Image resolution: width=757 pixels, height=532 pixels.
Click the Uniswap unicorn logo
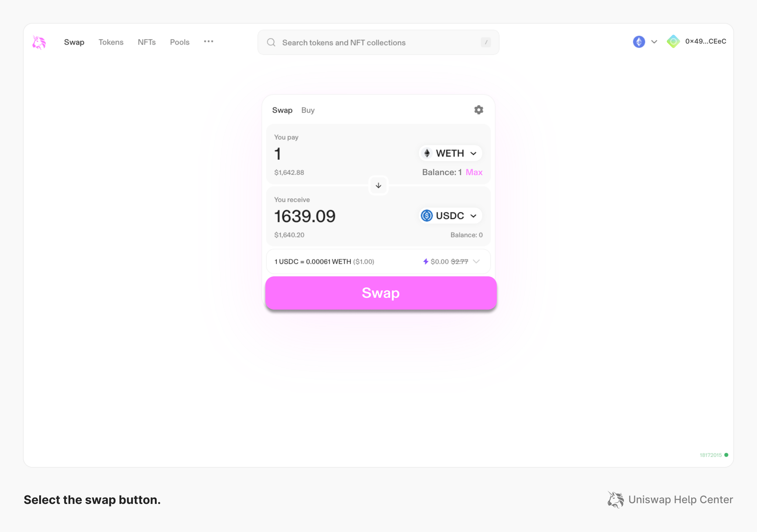click(38, 42)
